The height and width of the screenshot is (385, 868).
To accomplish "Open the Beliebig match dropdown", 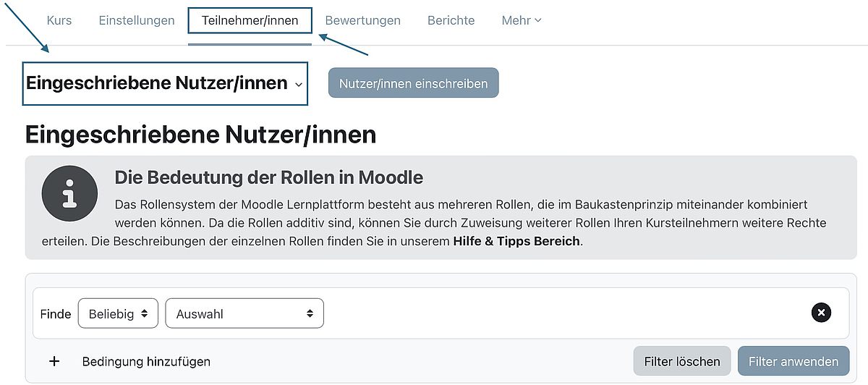I will click(118, 313).
